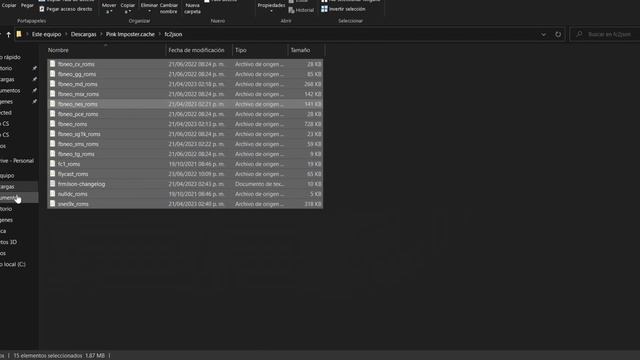Viewport: 640px width, 360px height.
Task: Click fc2json in address path
Action: tap(173, 34)
